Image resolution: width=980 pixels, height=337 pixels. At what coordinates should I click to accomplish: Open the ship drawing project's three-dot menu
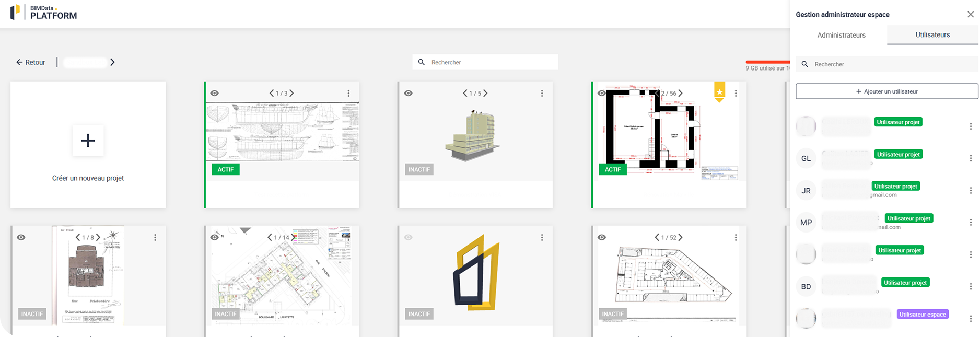[x=348, y=94]
